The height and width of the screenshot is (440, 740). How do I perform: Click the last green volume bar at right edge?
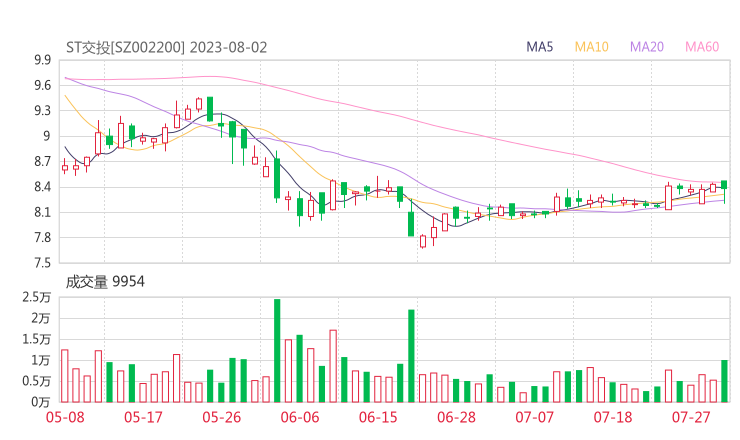pyautogui.click(x=724, y=381)
